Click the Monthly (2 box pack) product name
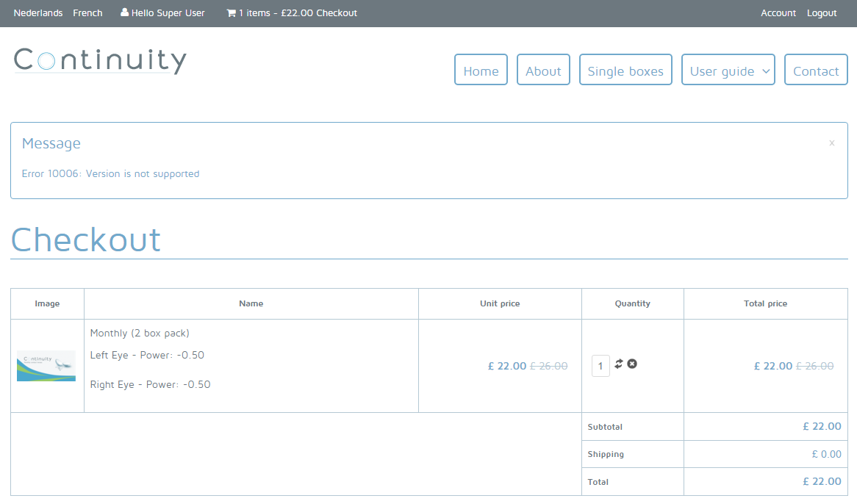 [140, 334]
